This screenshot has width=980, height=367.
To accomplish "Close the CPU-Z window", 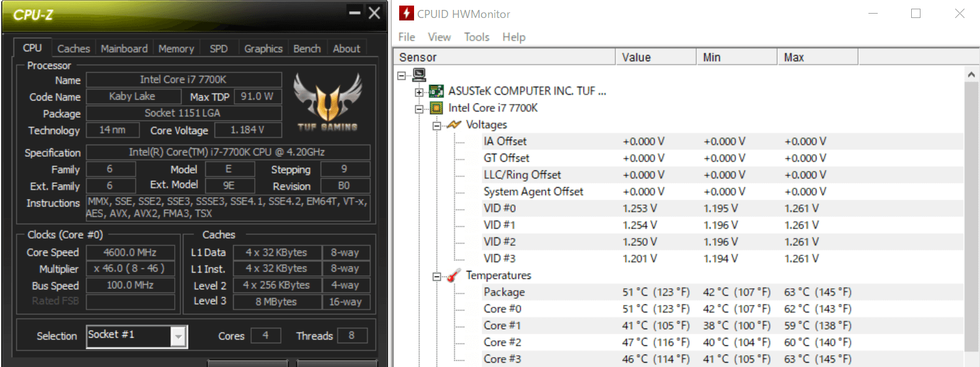I will coord(374,12).
